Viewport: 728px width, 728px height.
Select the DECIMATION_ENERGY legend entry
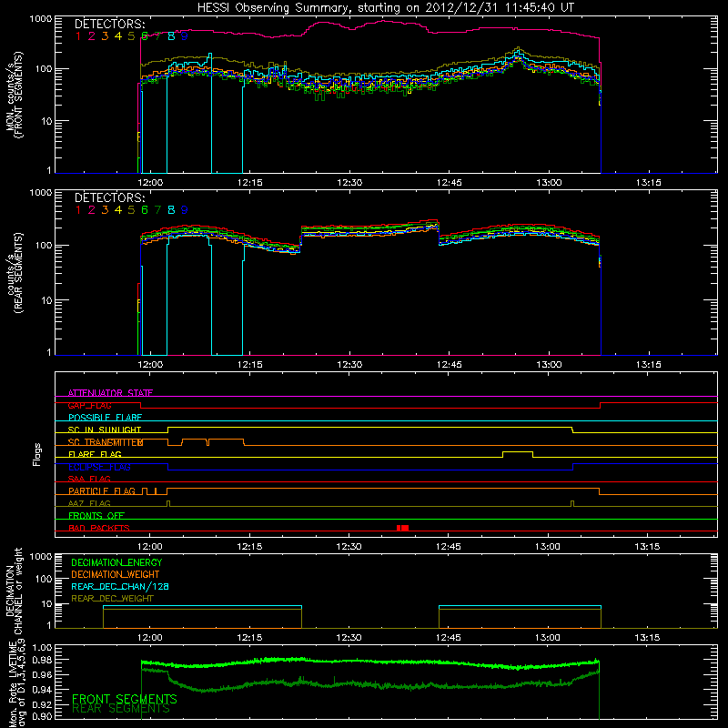(116, 562)
